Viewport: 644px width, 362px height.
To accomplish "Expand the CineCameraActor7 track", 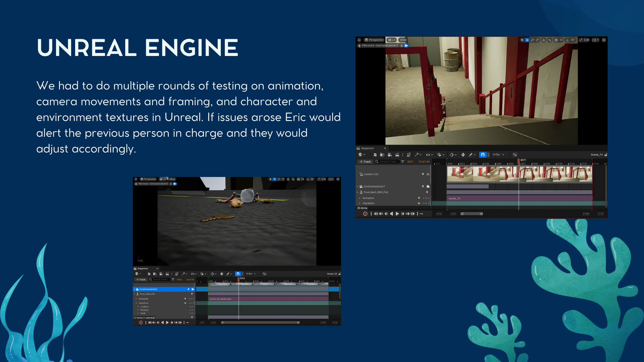I will click(358, 186).
